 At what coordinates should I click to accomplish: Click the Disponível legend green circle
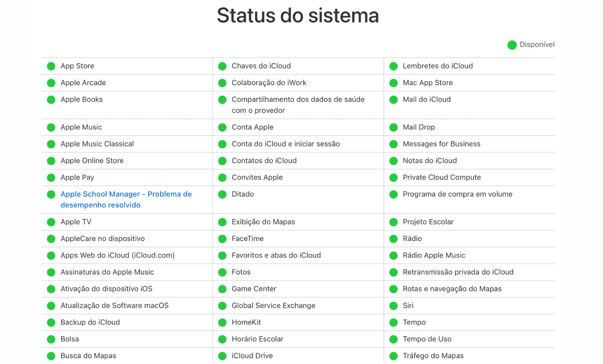[x=512, y=45]
